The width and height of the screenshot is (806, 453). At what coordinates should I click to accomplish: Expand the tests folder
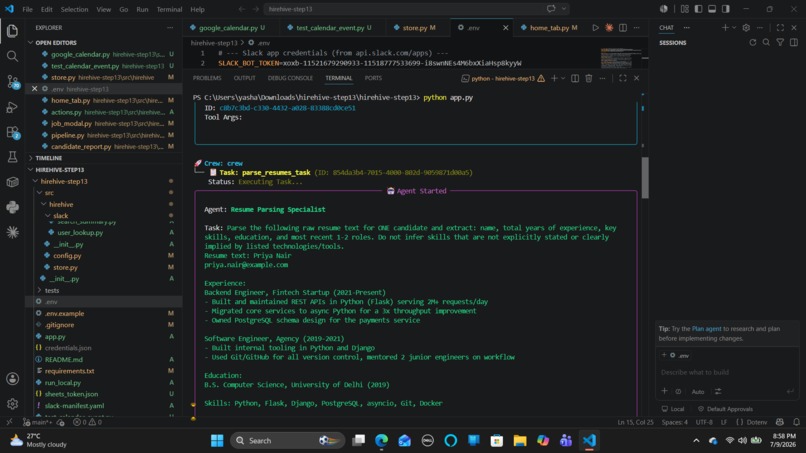(51, 291)
